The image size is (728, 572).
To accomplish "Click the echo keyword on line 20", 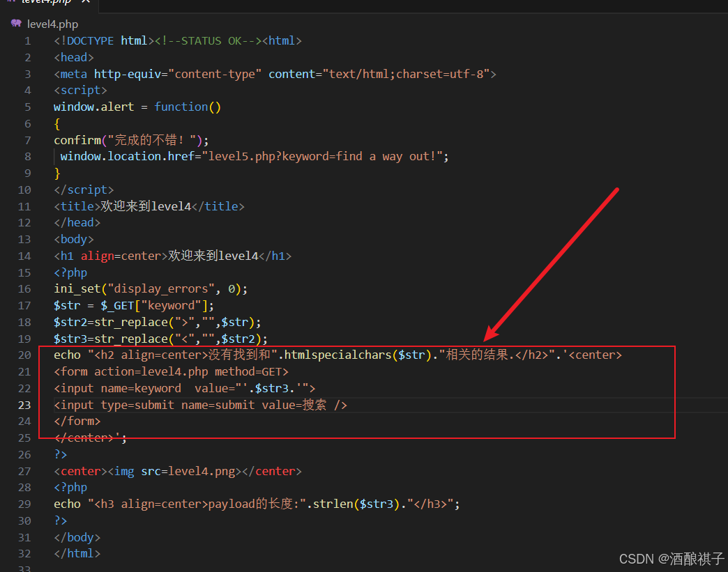I will pos(68,355).
